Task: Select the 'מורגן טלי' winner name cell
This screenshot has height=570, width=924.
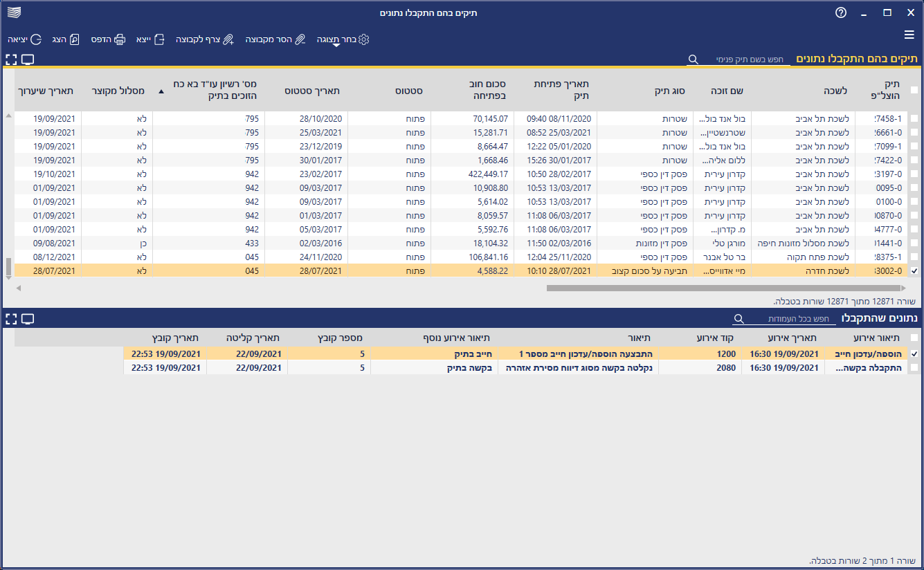Action: coord(723,243)
